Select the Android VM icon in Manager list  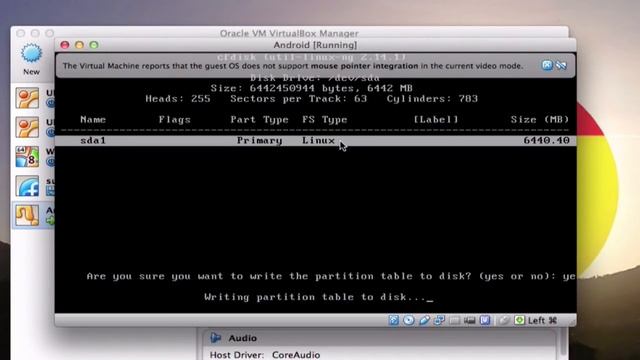pyautogui.click(x=27, y=215)
